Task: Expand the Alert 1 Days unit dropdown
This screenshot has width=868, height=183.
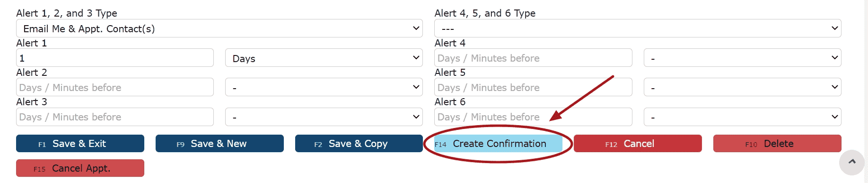Action: [324, 58]
